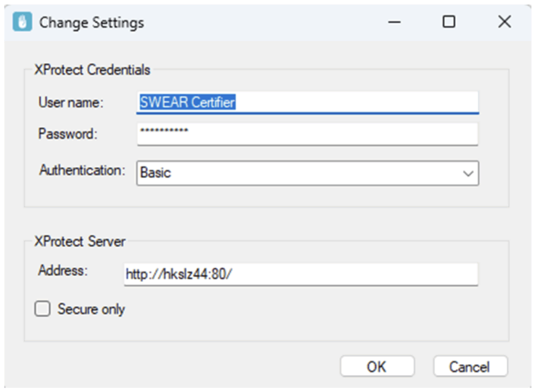Select the XProtect Credentials group heading
This screenshot has height=392, width=537.
(92, 70)
